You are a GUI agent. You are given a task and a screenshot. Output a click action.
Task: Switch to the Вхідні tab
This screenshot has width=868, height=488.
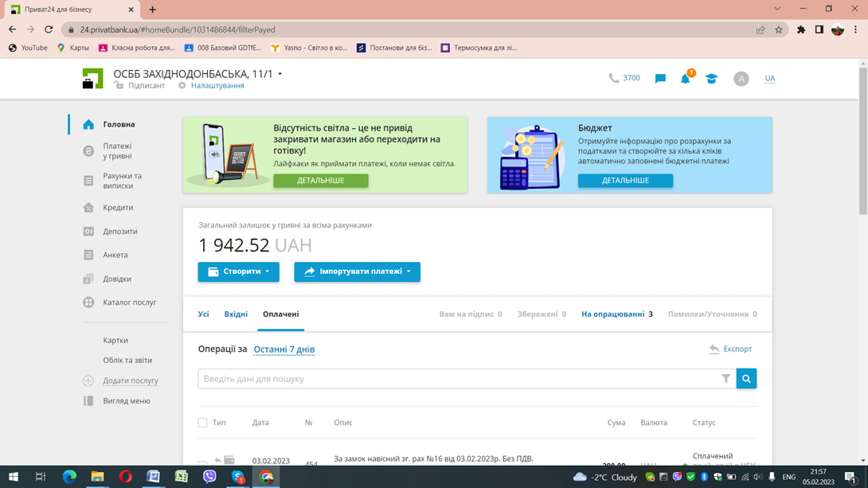[236, 314]
